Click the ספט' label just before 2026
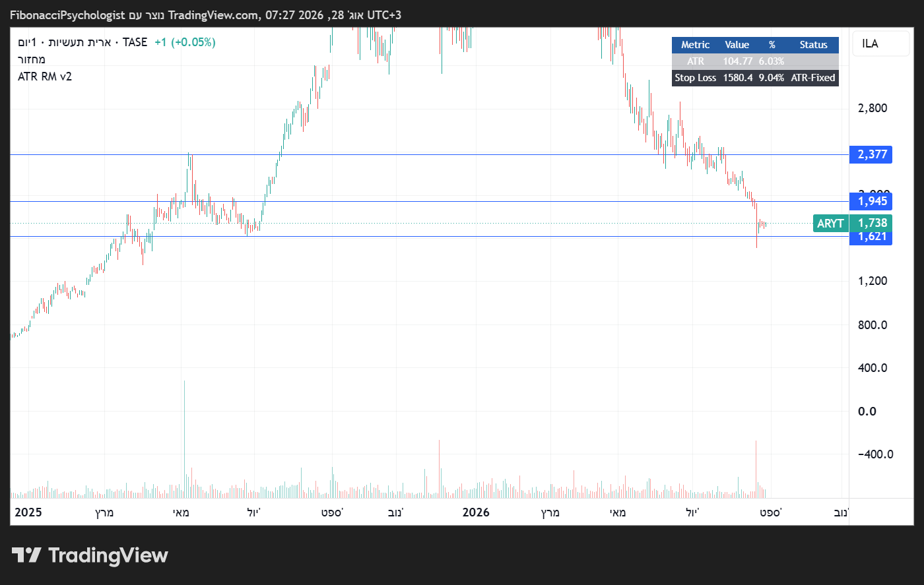The width and height of the screenshot is (924, 585). (x=332, y=512)
